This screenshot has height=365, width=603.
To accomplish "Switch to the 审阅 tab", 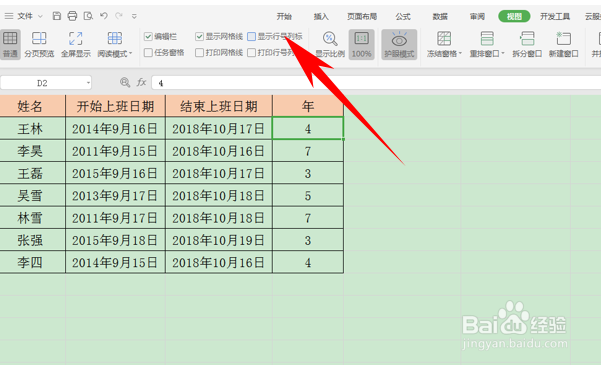I will [477, 17].
